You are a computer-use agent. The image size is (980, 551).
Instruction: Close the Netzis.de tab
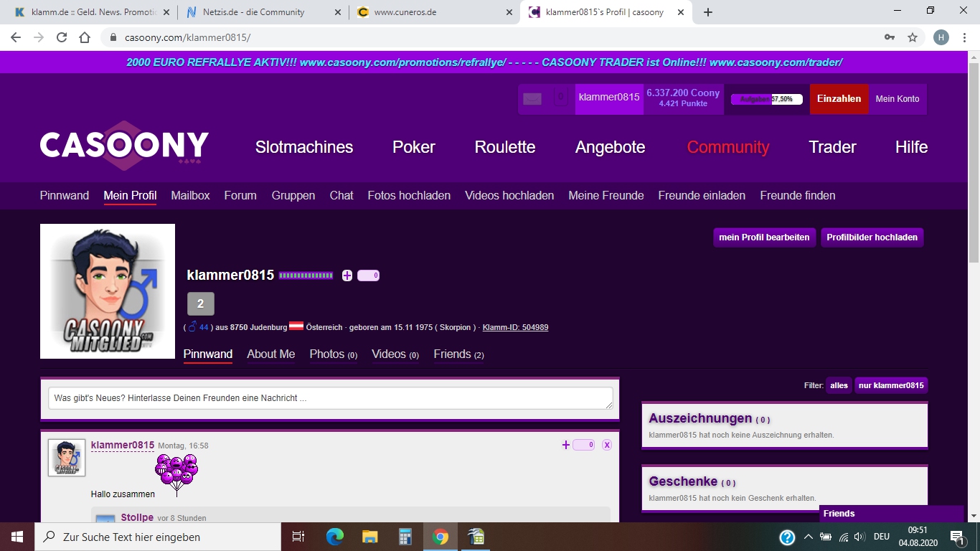[x=338, y=12]
